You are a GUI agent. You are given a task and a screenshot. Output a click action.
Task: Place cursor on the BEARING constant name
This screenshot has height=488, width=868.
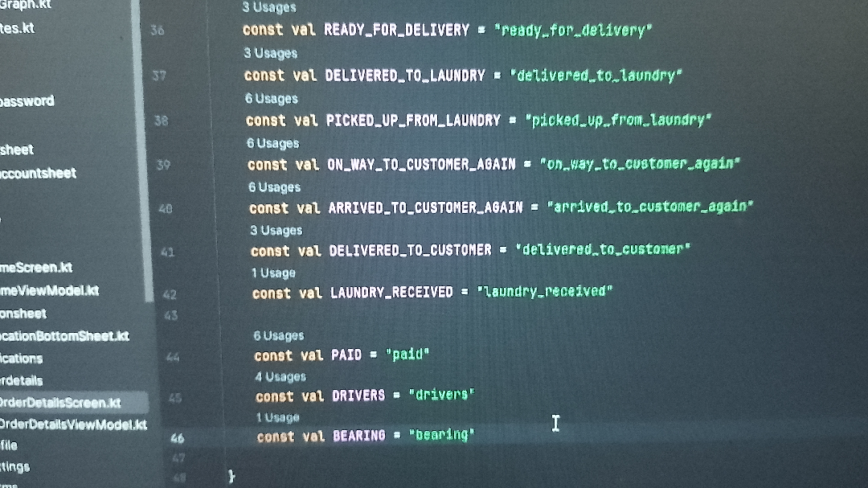coord(359,437)
